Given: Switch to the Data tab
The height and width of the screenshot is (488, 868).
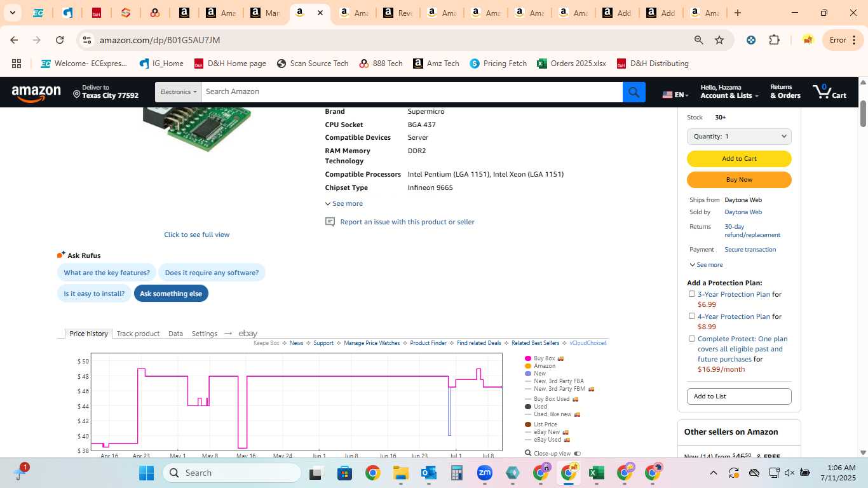Looking at the screenshot, I should [x=175, y=334].
